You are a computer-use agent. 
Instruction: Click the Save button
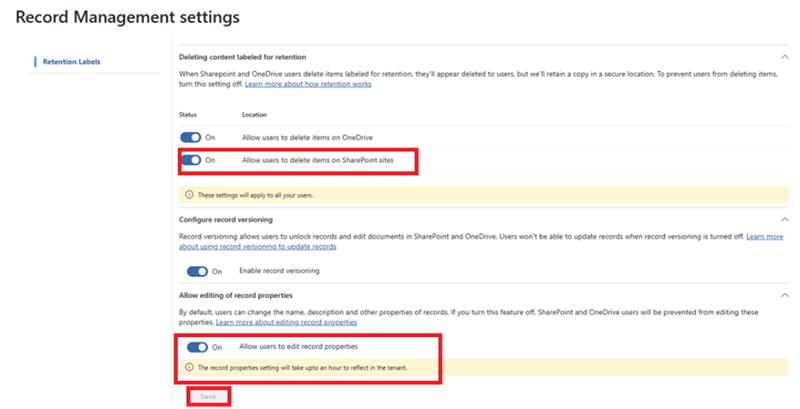click(208, 396)
